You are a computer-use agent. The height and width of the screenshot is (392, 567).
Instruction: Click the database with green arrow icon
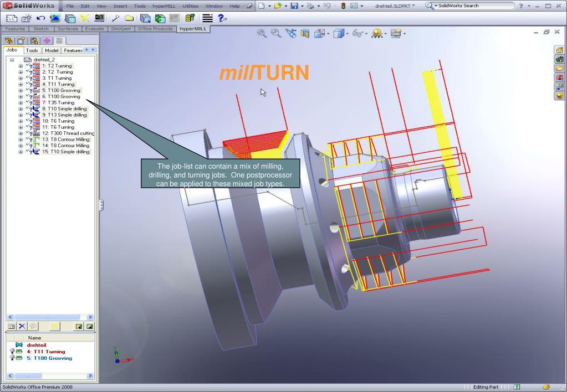click(x=190, y=18)
